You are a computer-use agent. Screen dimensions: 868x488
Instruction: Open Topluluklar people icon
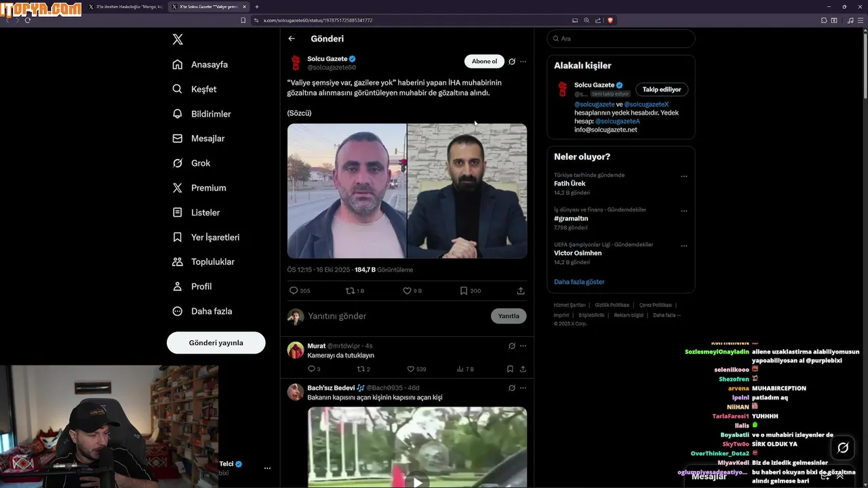coord(178,262)
